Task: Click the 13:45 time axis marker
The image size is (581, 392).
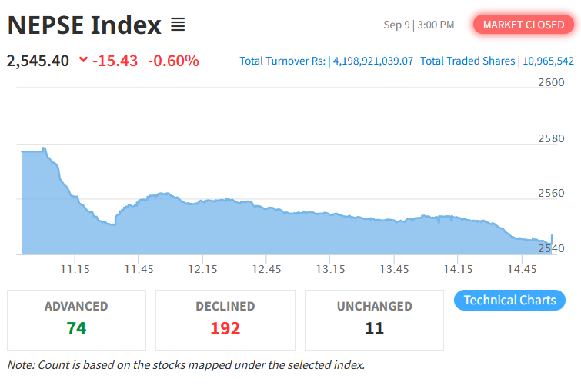Action: [x=394, y=269]
